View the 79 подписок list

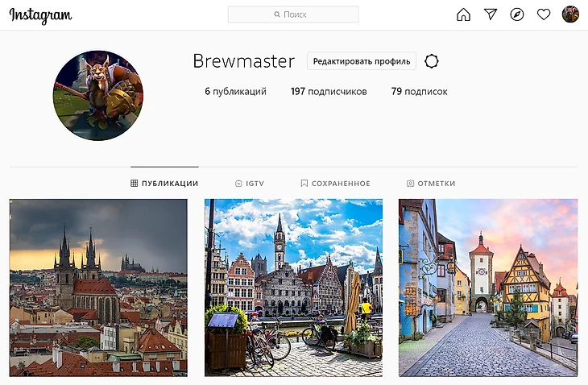pos(419,92)
